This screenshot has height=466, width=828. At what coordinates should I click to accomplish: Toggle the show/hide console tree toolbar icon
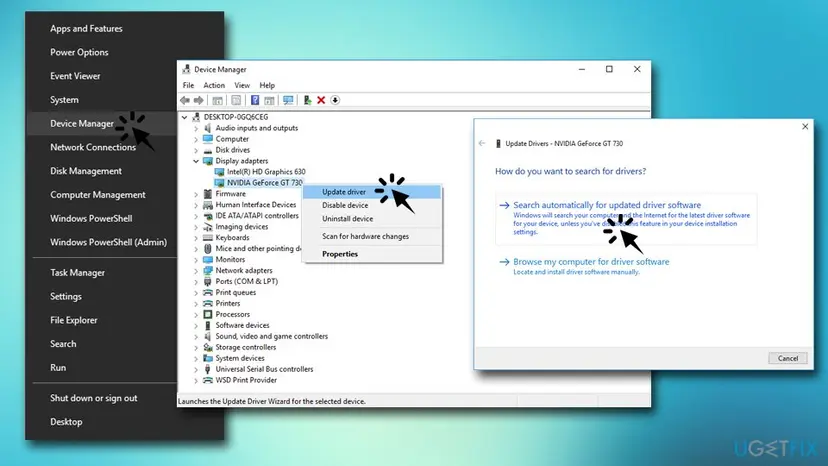[217, 100]
